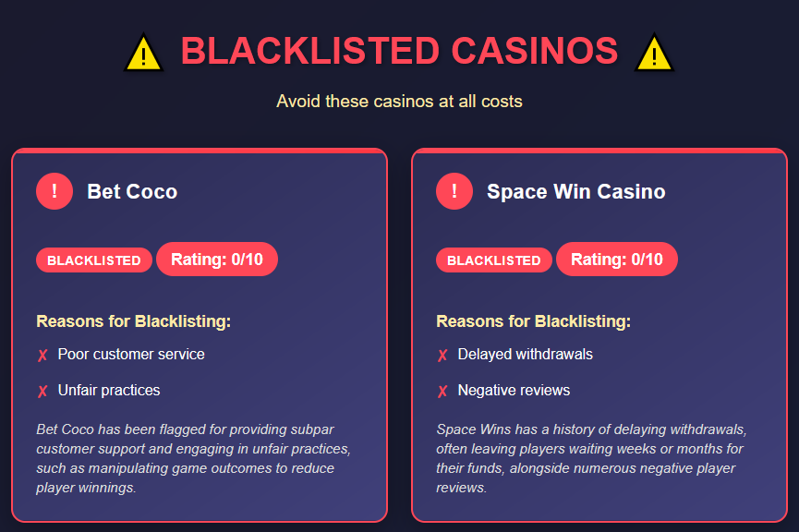Click the X mark next to Negative reviews

442,392
